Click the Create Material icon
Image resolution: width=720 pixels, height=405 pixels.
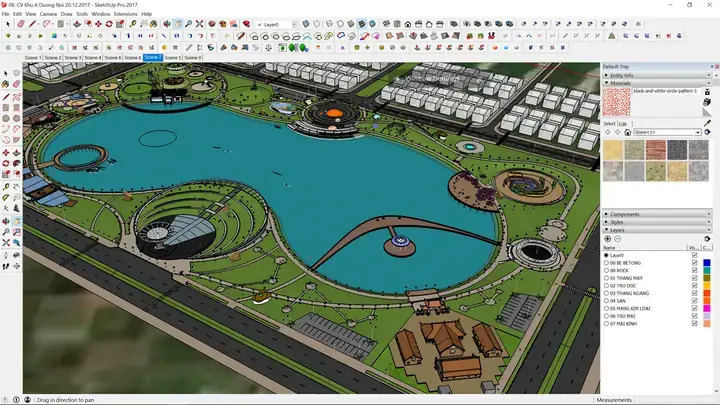[707, 102]
